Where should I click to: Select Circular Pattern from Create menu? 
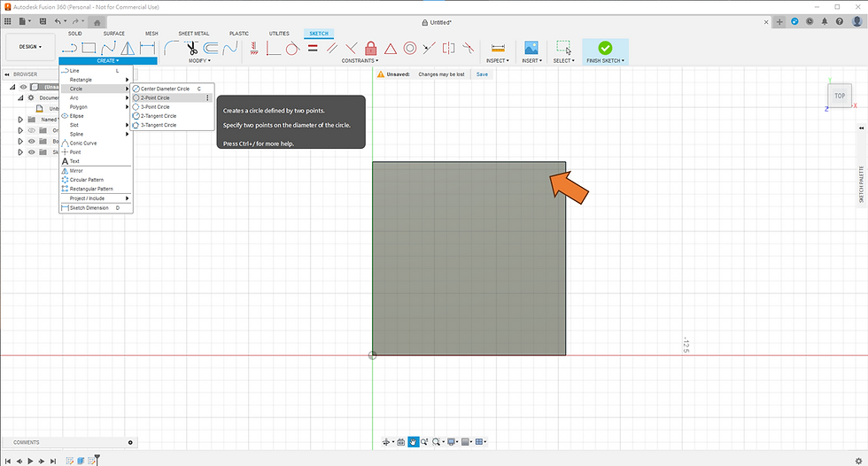coord(96,180)
